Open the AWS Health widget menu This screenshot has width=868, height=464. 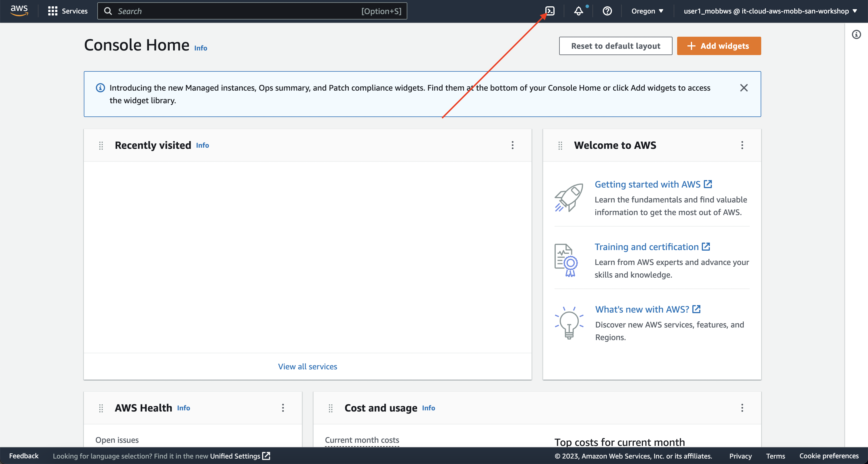click(x=283, y=408)
